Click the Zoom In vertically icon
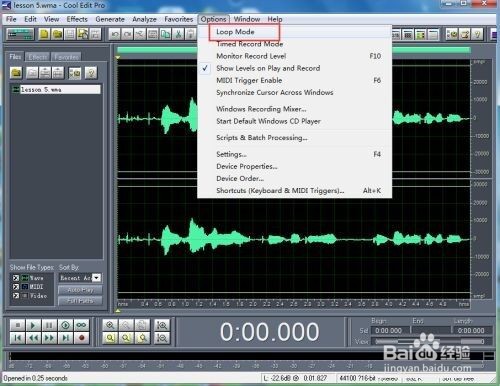This screenshot has height=386, width=500. pyautogui.click(x=162, y=325)
